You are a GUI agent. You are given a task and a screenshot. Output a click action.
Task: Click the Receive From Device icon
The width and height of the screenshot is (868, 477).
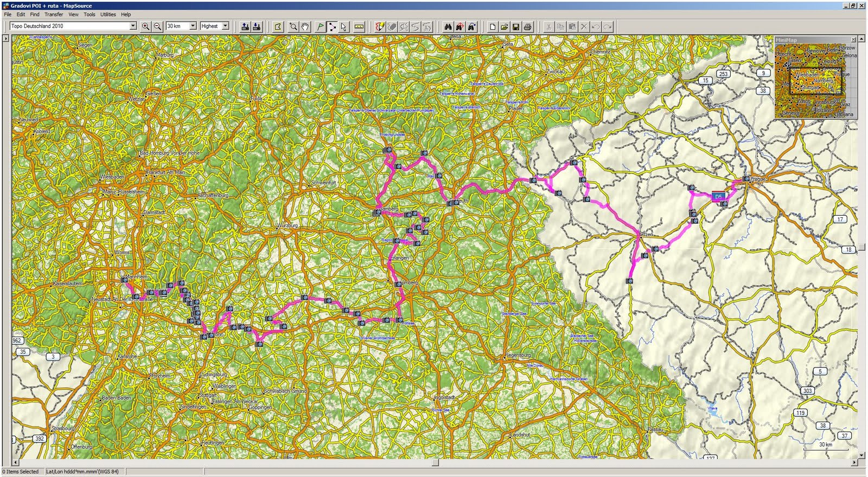[x=257, y=26]
